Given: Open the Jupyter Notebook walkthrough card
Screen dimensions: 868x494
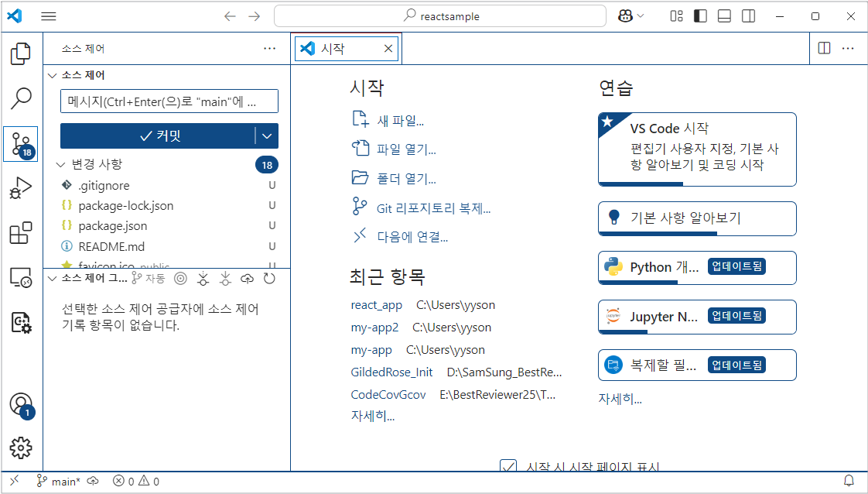Looking at the screenshot, I should coord(697,317).
